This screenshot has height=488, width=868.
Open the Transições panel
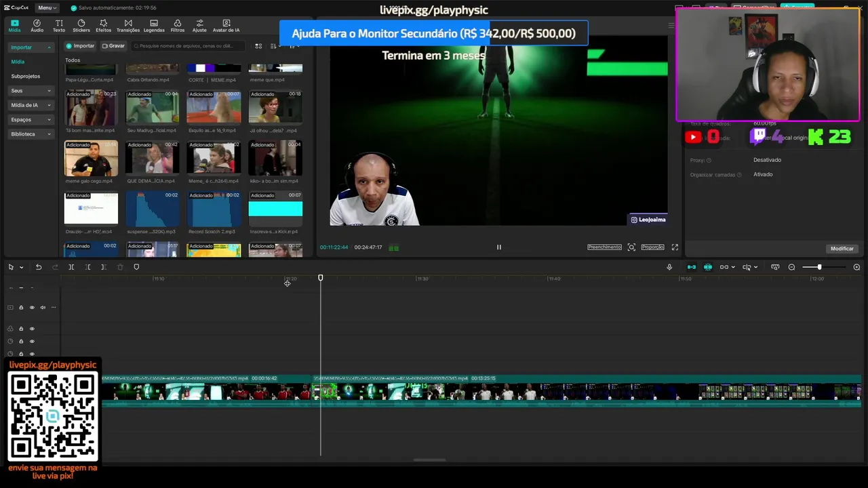pos(127,26)
